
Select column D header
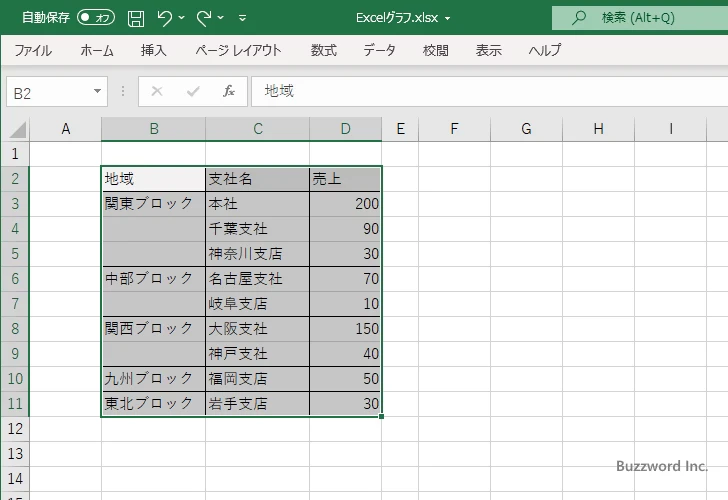[345, 129]
